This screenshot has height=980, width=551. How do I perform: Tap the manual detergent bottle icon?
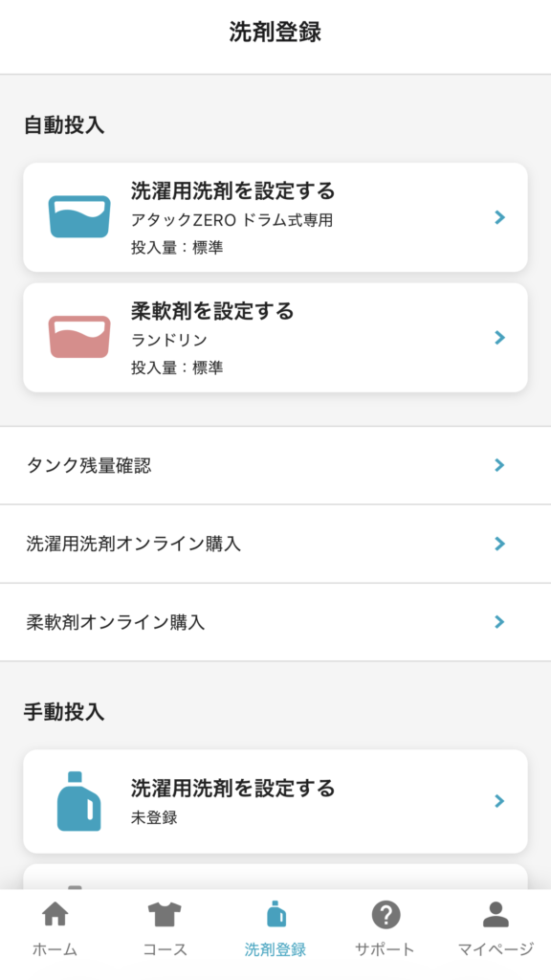81,801
